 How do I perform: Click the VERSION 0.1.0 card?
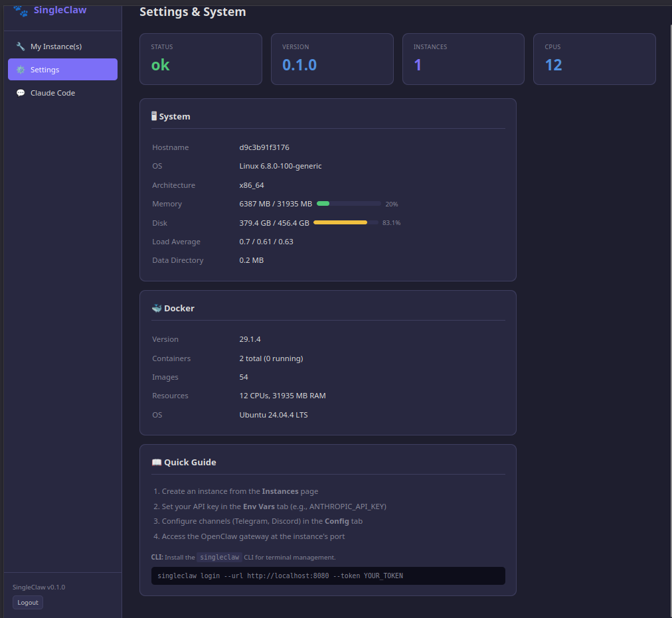tap(332, 59)
